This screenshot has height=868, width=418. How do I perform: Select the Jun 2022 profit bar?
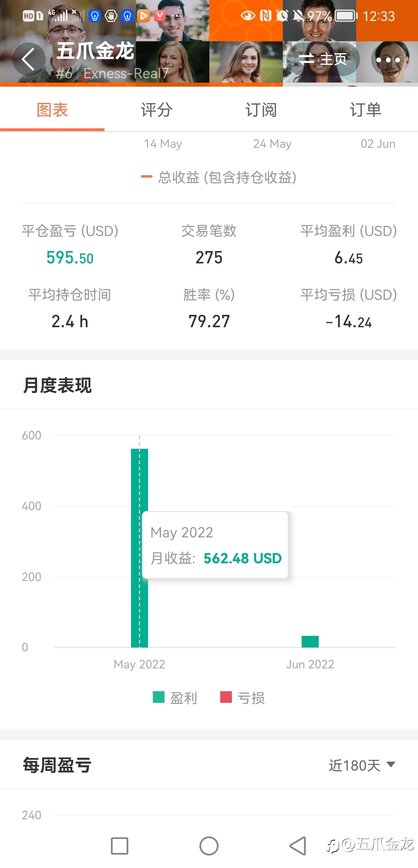[310, 641]
